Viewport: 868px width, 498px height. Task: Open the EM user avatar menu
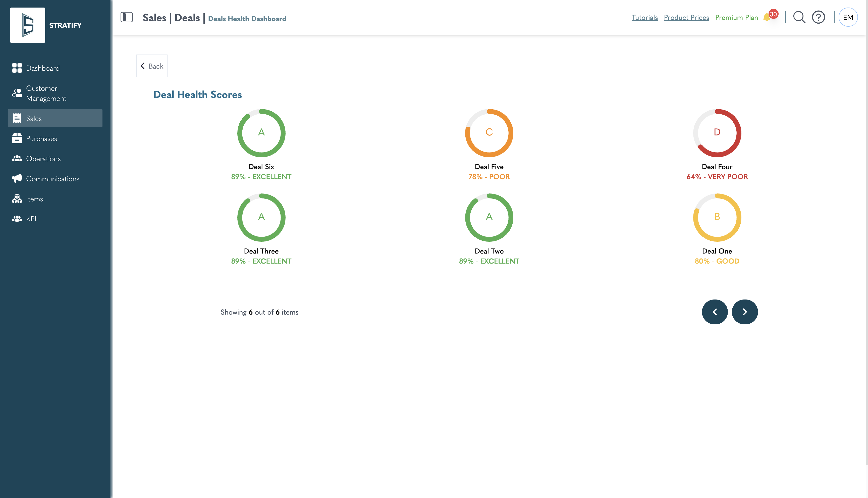pyautogui.click(x=848, y=17)
